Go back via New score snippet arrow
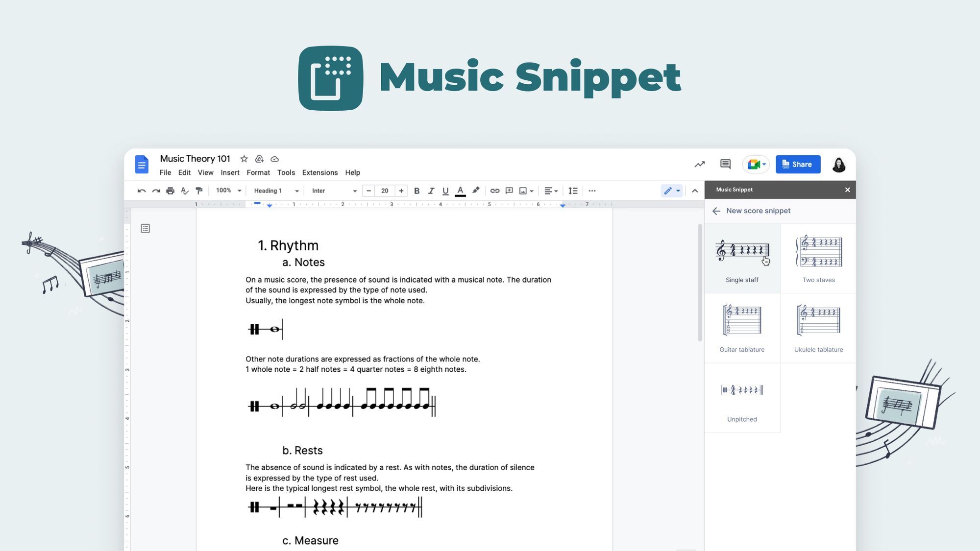Image resolution: width=980 pixels, height=551 pixels. coord(716,211)
